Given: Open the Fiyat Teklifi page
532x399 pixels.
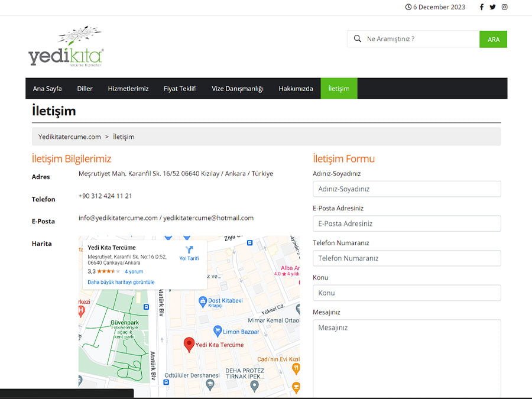Looking at the screenshot, I should click(x=180, y=89).
